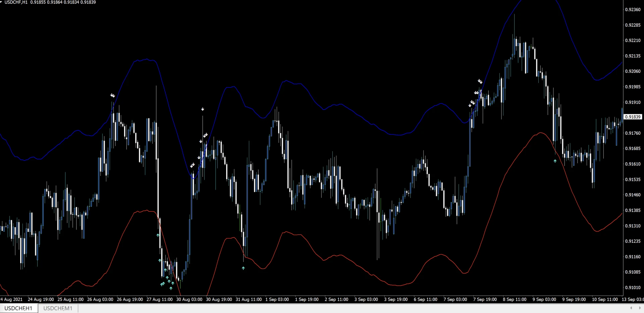Click the white sell arrows above the 26 Aug peak
The height and width of the screenshot is (313, 644).
click(113, 96)
